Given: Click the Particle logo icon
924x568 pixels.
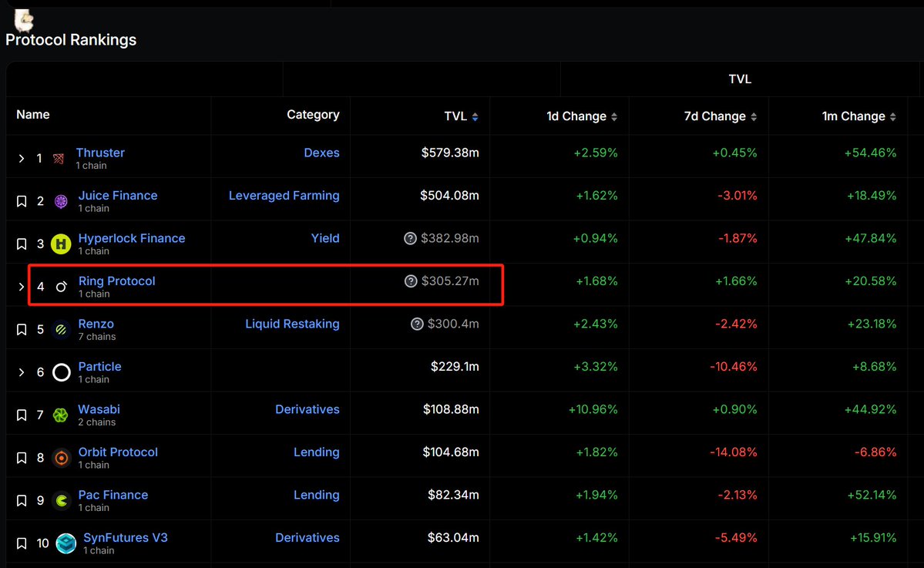Looking at the screenshot, I should click(x=62, y=372).
